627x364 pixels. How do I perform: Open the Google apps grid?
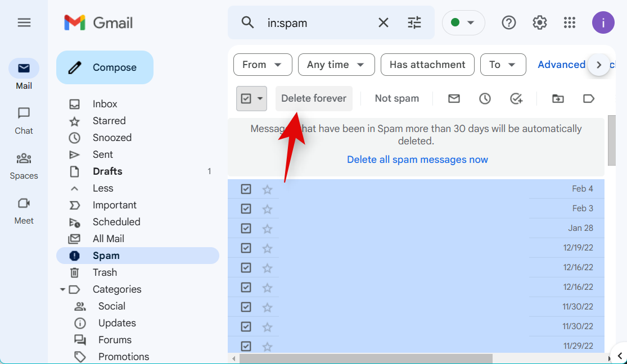(570, 22)
